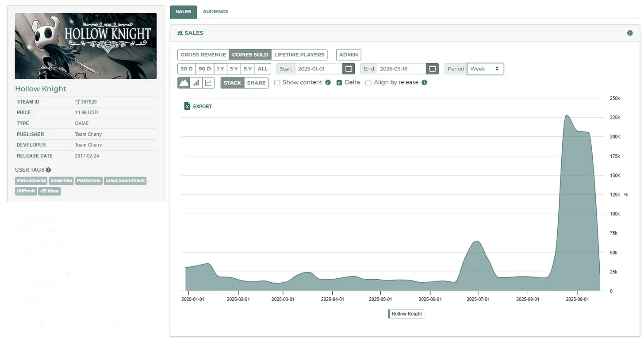Viewport: 644px width, 346px height.
Task: Click the people icon beside the Sales heading
Action: click(x=180, y=33)
